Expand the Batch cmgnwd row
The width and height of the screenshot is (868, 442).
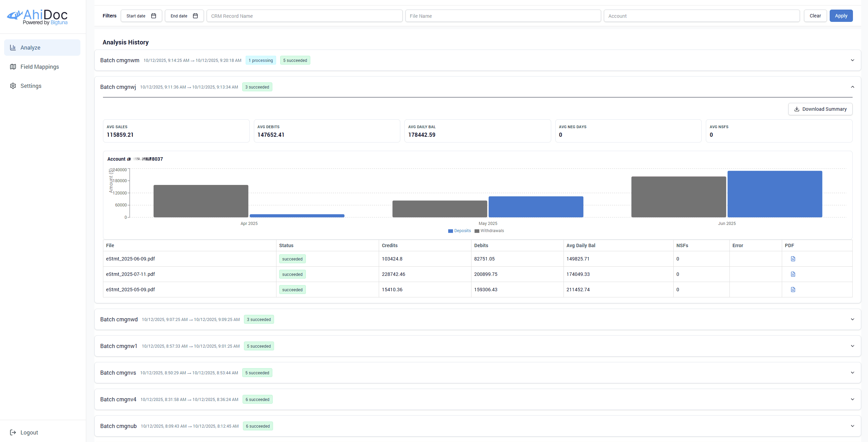point(853,319)
